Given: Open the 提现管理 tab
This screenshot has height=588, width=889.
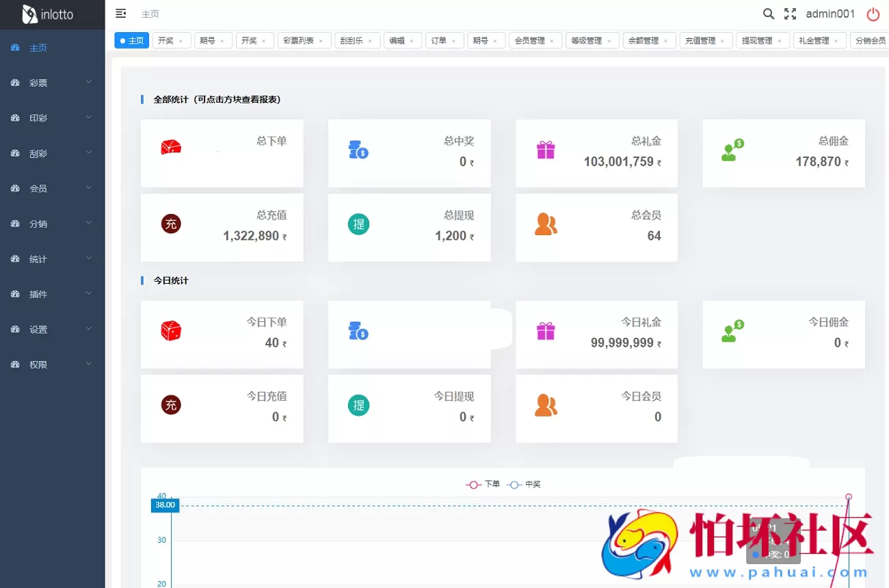Looking at the screenshot, I should 759,40.
